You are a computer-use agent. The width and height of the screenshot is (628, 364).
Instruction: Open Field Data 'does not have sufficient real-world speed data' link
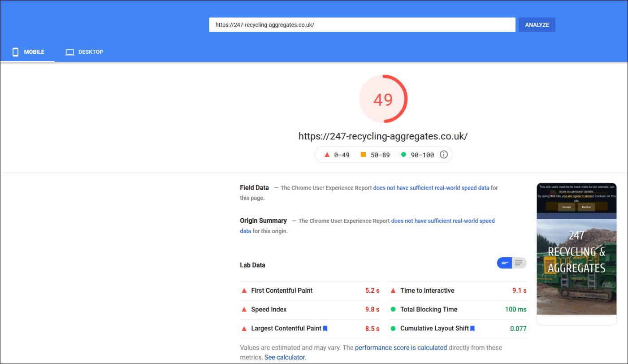click(431, 188)
